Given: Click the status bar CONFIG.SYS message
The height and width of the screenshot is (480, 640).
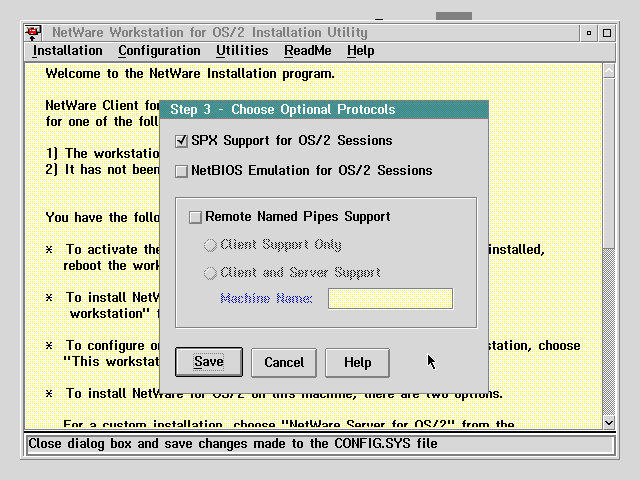Looking at the screenshot, I should [233, 444].
